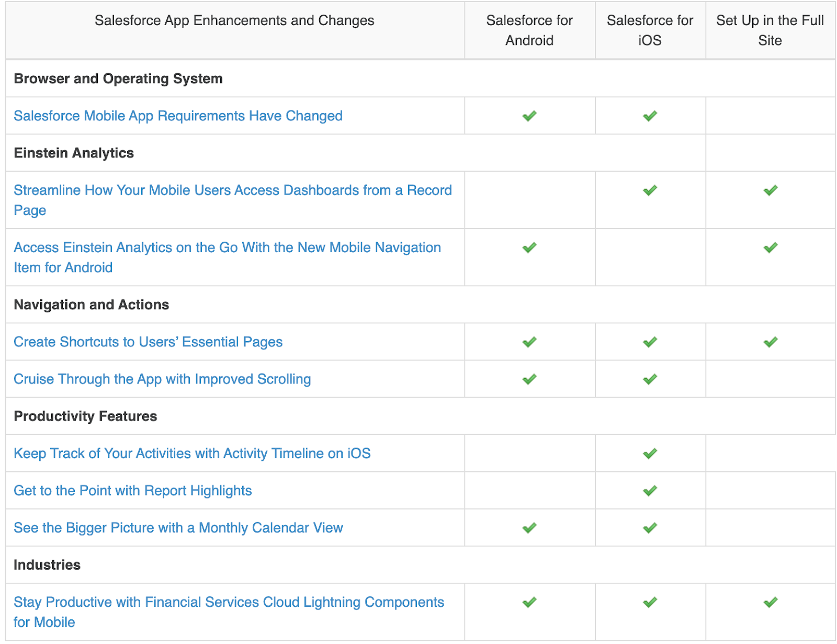Click Full Site checkmark for Financial Services Cloud row
The width and height of the screenshot is (837, 644).
pyautogui.click(x=770, y=602)
